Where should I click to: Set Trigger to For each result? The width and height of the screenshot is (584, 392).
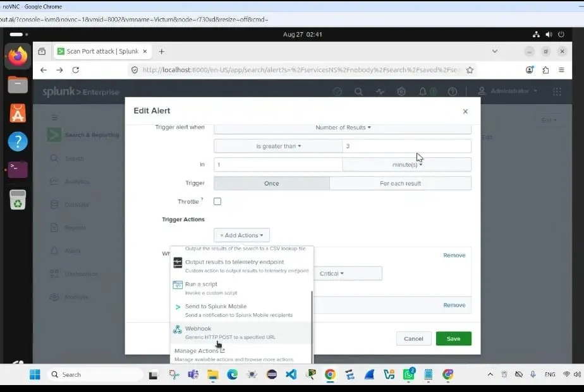click(400, 183)
